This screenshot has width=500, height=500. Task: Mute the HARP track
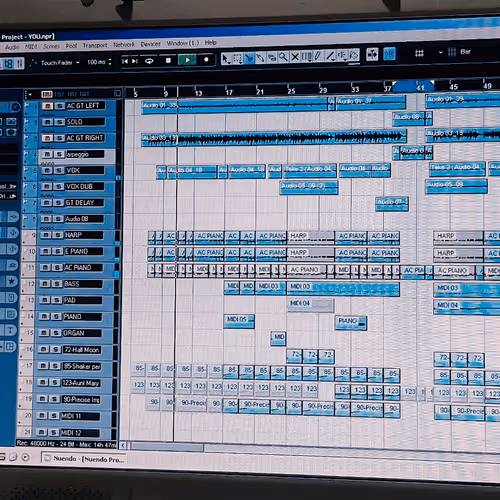click(x=46, y=235)
